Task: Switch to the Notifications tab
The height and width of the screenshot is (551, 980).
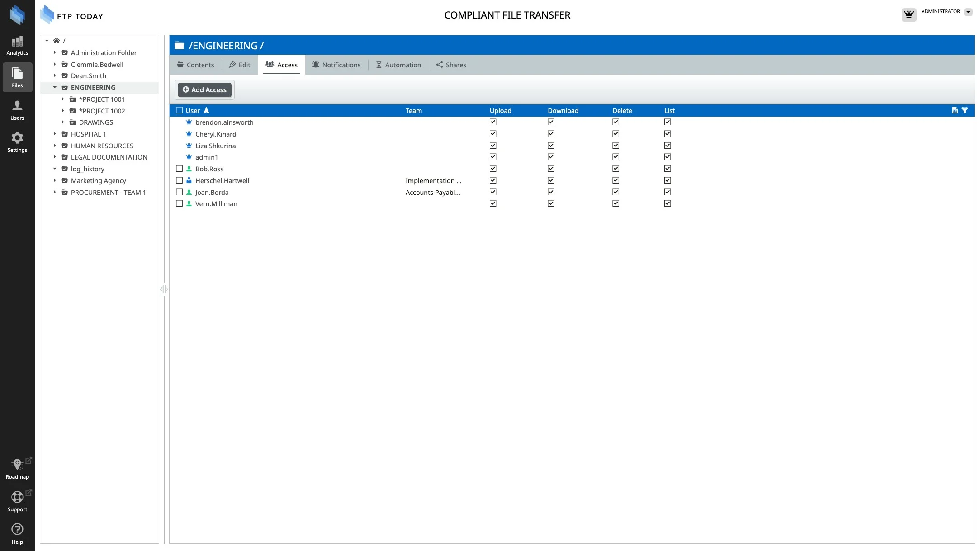Action: click(336, 65)
